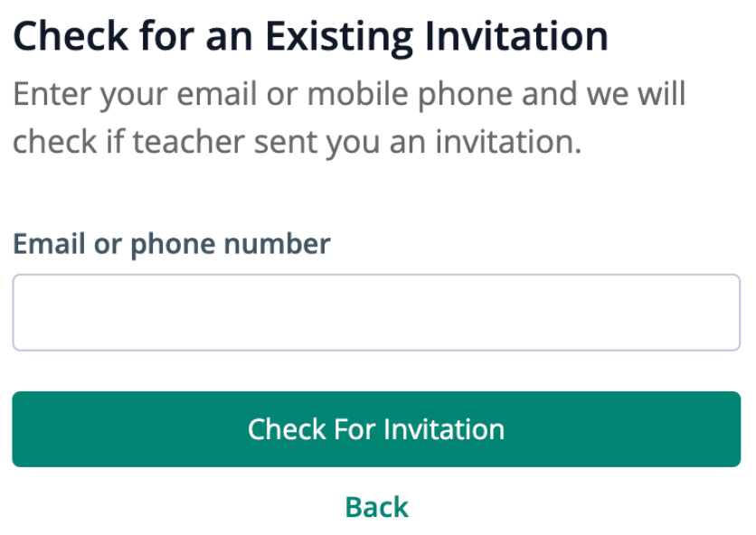The height and width of the screenshot is (535, 756).
Task: Focus the empty text box below the label
Action: (x=376, y=313)
